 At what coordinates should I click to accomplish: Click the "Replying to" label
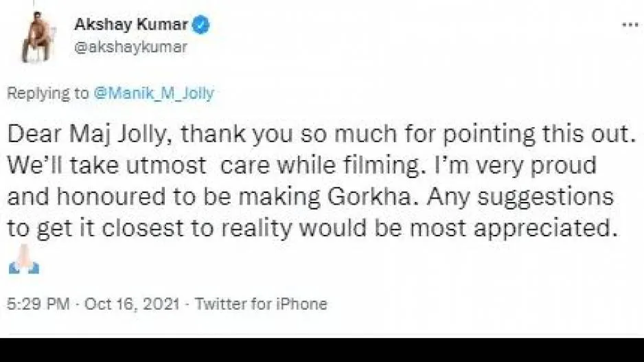48,94
